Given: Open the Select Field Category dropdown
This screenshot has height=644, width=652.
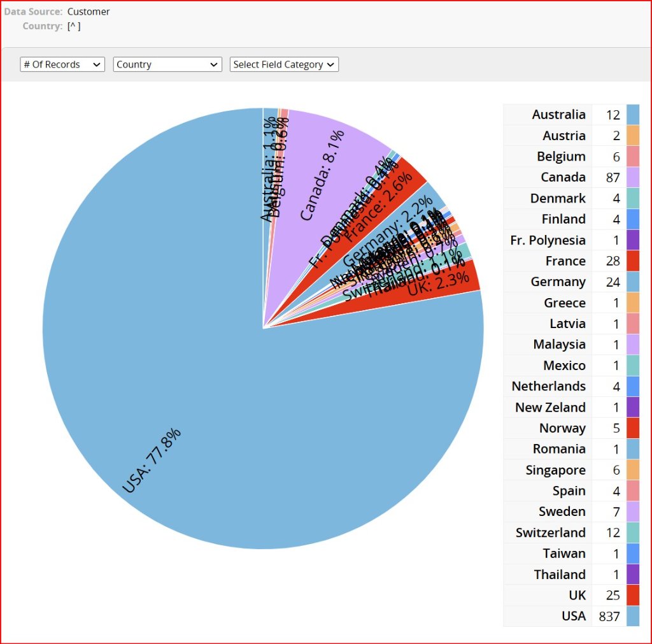Looking at the screenshot, I should [x=284, y=64].
